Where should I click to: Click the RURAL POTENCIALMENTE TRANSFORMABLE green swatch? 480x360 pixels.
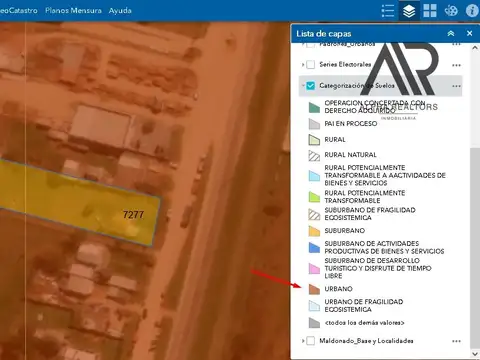point(314,197)
